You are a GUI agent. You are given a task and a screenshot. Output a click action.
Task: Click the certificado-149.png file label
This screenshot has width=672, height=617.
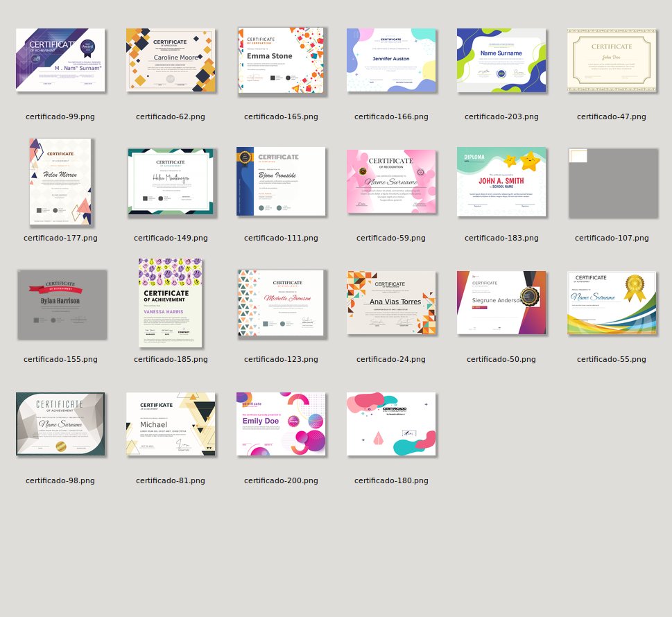(171, 238)
